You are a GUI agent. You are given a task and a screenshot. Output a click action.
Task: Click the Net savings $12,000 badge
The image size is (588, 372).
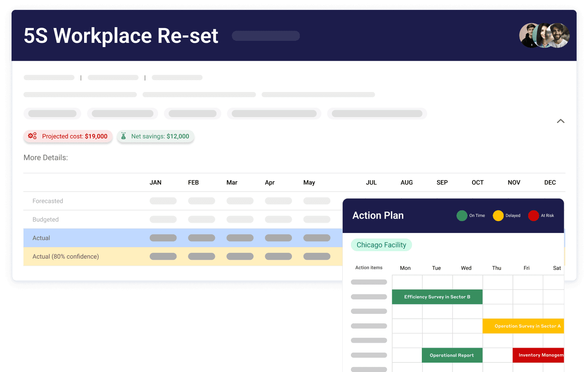coord(155,136)
